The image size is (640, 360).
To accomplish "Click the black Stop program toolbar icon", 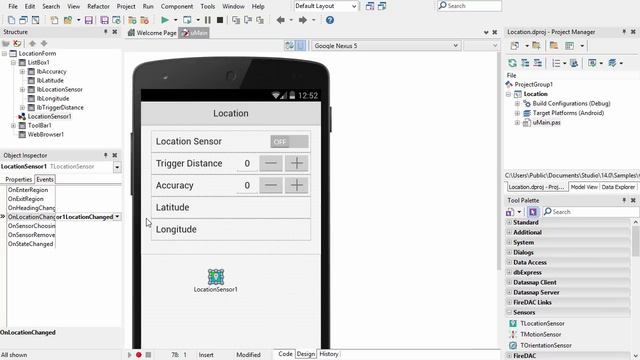I will (x=220, y=20).
